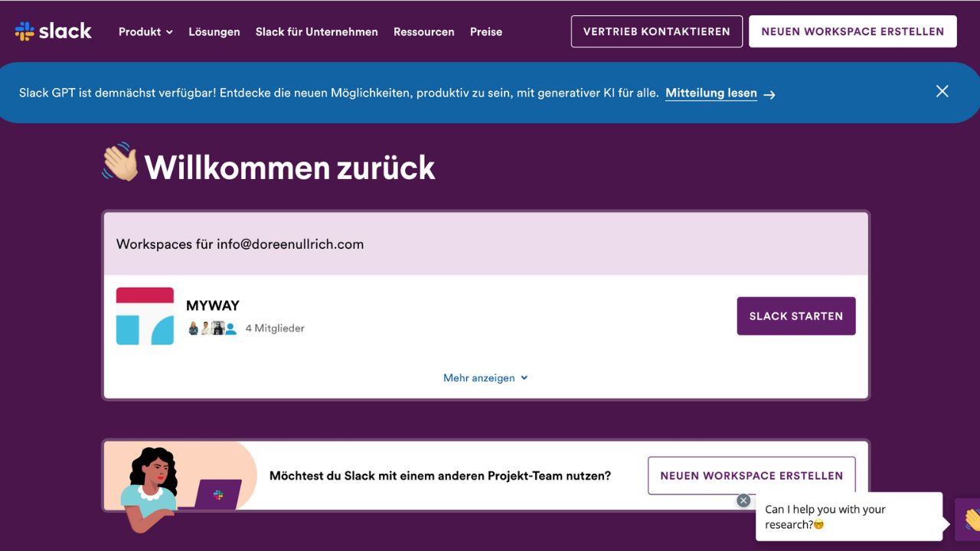
Task: Open the Produkt dropdown menu
Action: (145, 32)
